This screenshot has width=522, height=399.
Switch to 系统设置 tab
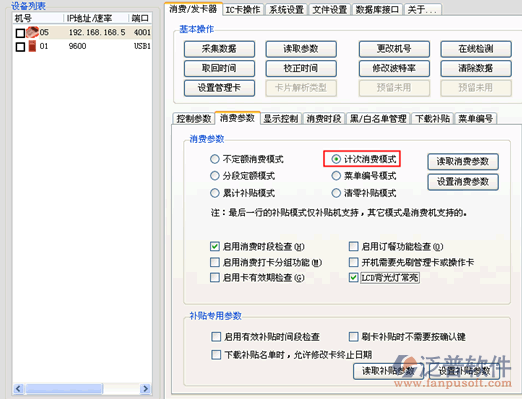[286, 10]
